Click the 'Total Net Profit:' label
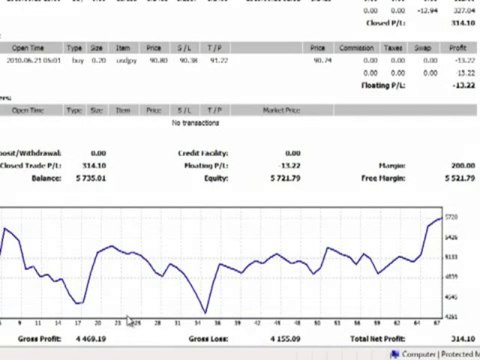 pos(378,339)
